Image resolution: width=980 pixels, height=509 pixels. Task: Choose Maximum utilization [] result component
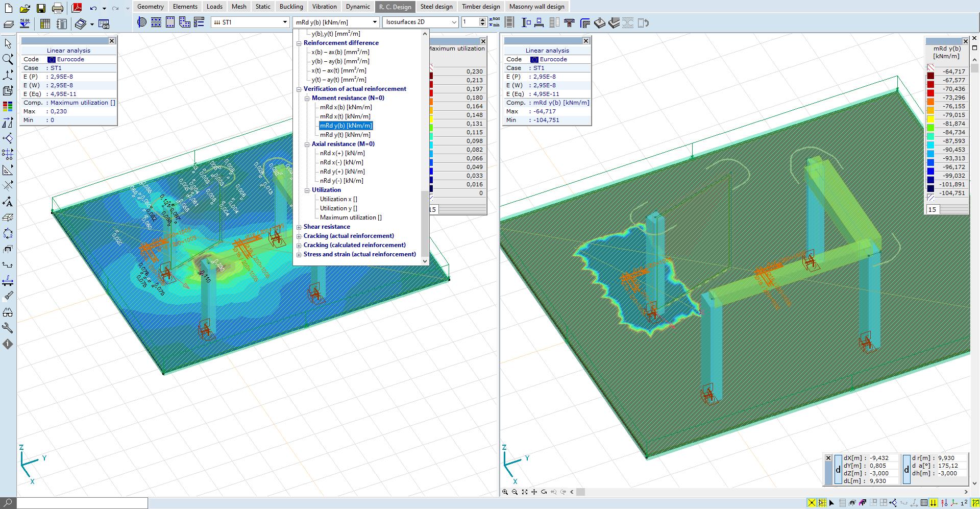pos(351,217)
